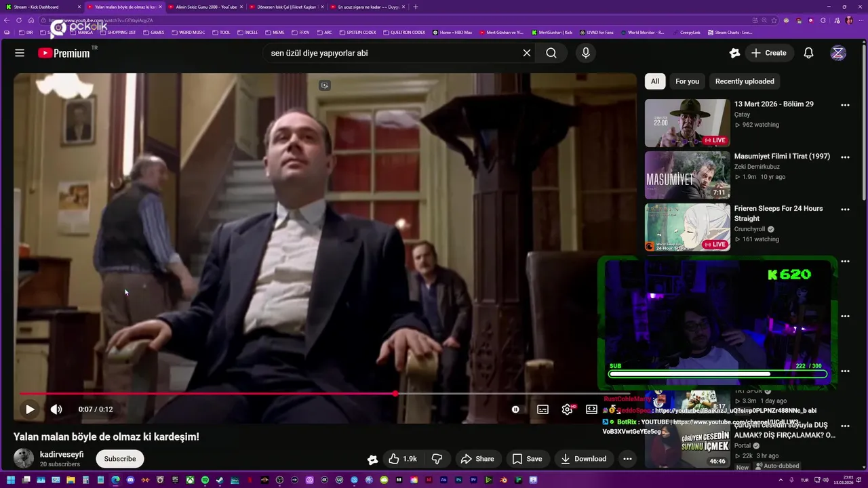Open the Home • HBO Max bookmark
Screen dimensions: 868x488
click(452, 33)
